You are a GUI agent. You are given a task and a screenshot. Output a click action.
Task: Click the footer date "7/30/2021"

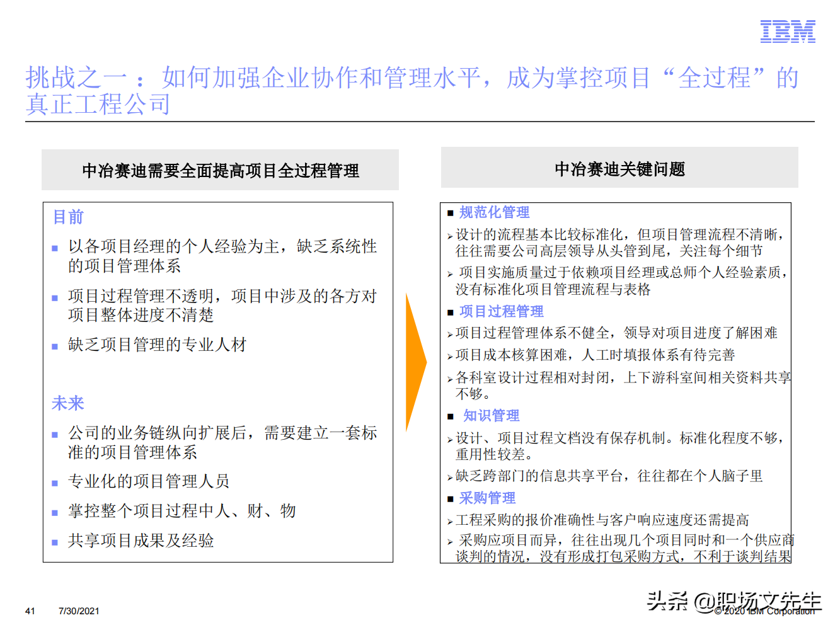79,611
